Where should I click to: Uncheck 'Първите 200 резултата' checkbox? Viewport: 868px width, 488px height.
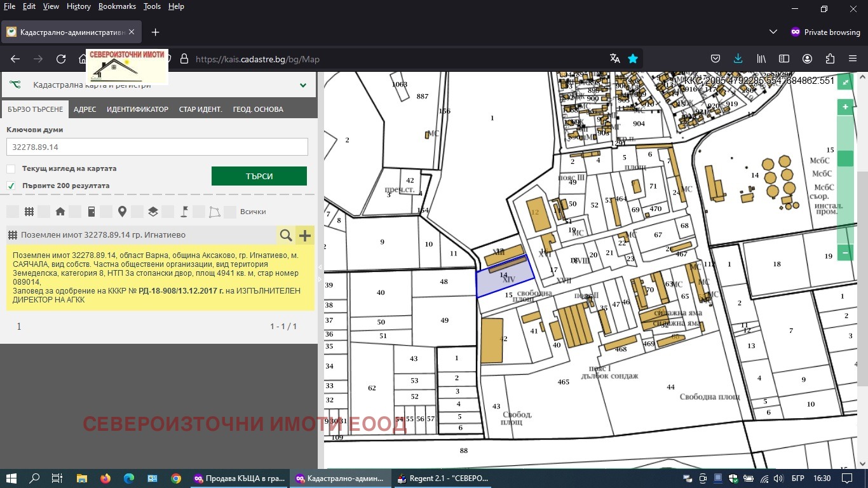coord(11,186)
